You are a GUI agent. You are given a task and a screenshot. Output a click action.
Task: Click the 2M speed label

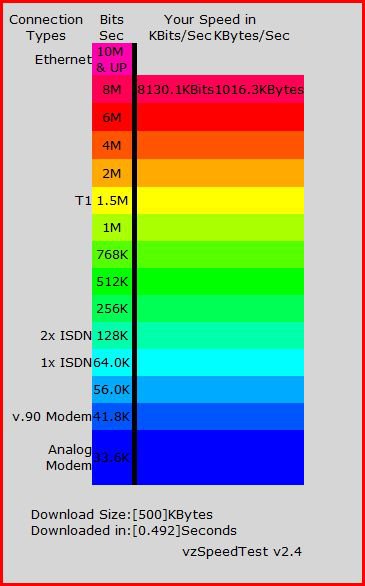pos(112,173)
